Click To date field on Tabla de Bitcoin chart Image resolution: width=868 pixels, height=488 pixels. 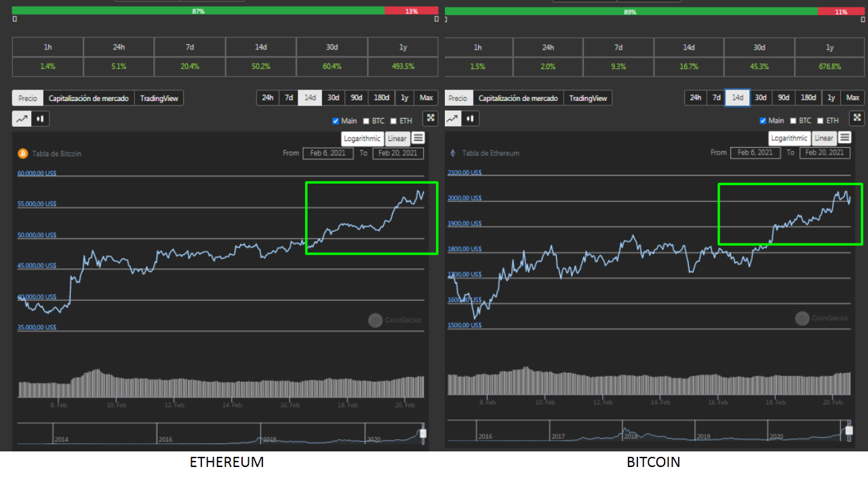398,153
